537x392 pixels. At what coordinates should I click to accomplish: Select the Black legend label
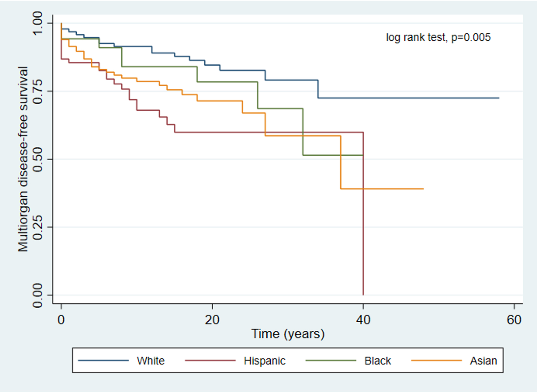pos(378,361)
